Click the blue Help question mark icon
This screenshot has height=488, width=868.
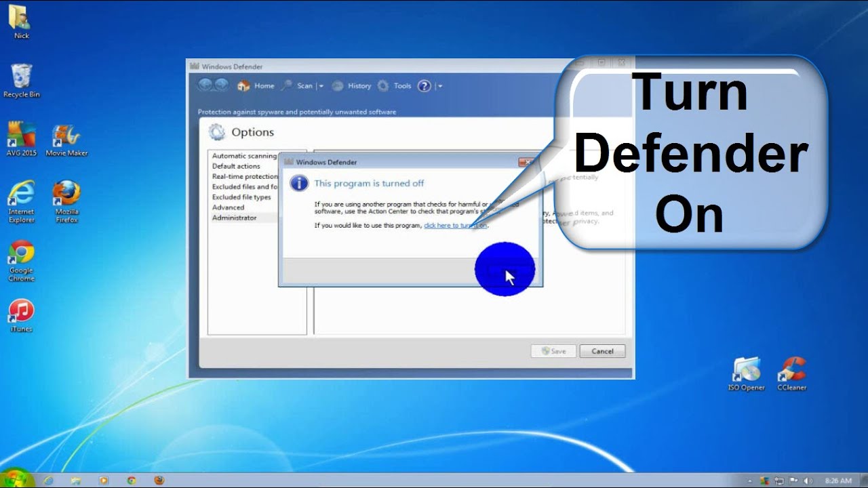tap(425, 86)
